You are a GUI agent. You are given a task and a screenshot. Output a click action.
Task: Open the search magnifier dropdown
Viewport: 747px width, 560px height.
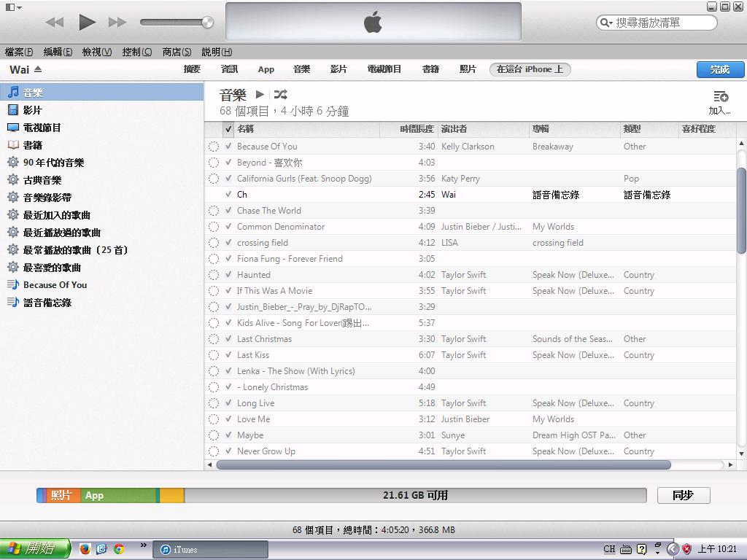[605, 23]
